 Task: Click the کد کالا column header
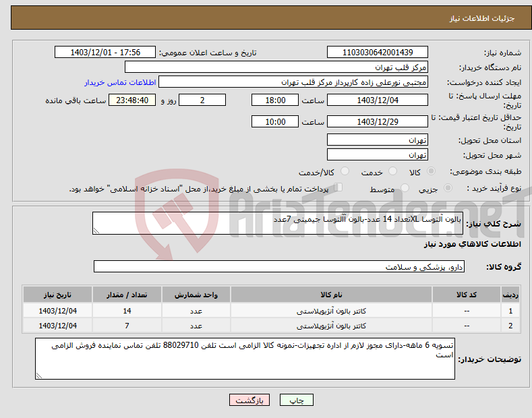pos(467,295)
